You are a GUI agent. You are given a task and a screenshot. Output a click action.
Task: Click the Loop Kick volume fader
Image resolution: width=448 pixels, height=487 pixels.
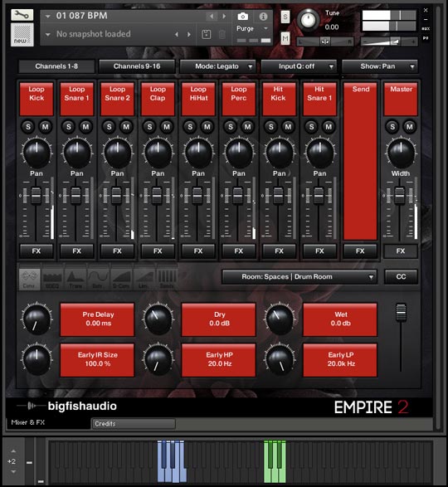36,196
